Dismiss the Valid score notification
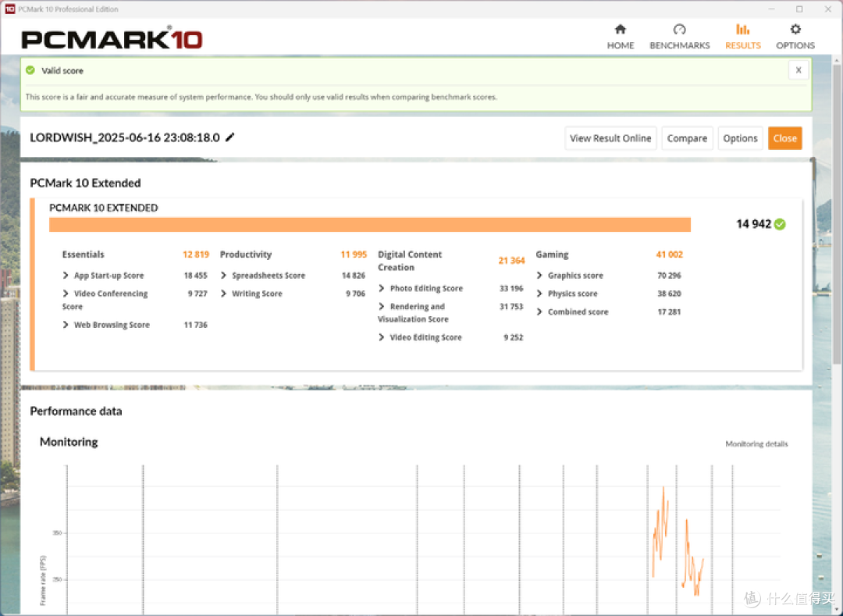843x616 pixels. pyautogui.click(x=799, y=70)
